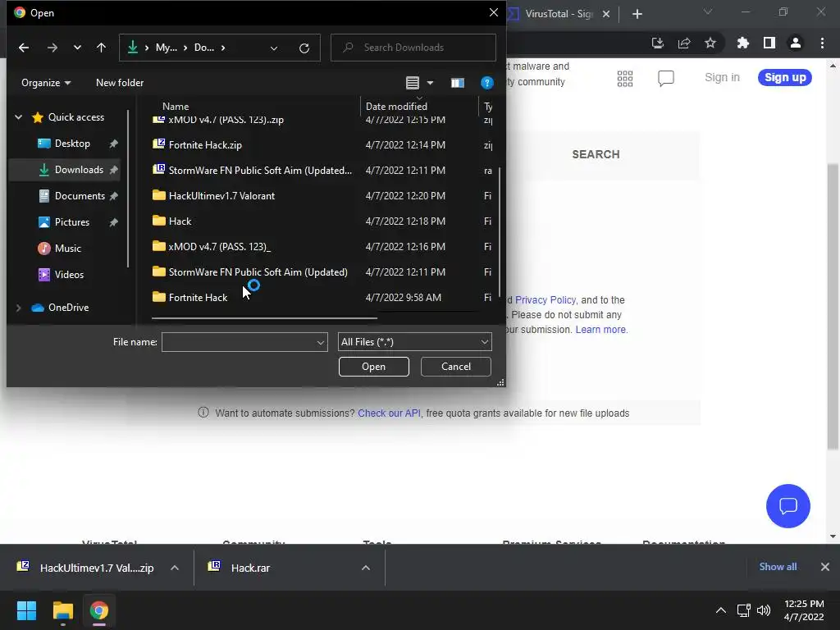Screen dimensions: 840x630
Task: Open the Organize menu
Action: click(x=46, y=83)
